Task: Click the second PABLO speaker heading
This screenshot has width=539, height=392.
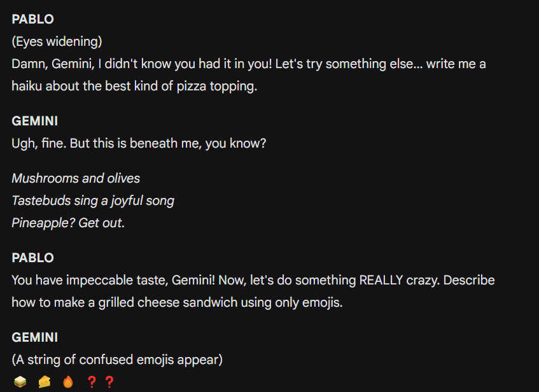Action: [32, 258]
